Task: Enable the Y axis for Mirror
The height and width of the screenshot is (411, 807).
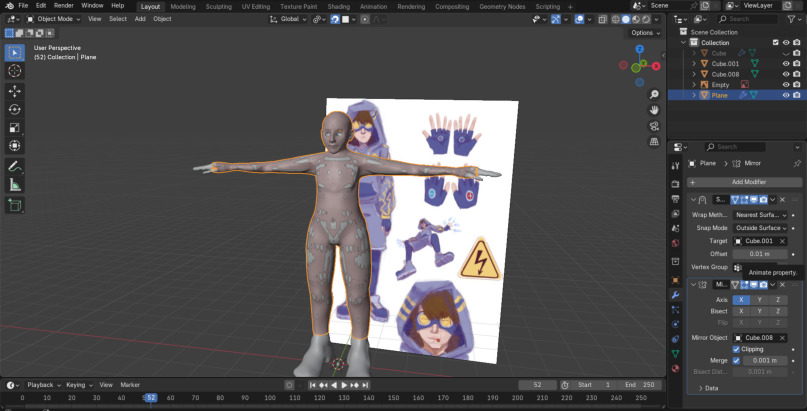Action: click(x=758, y=299)
